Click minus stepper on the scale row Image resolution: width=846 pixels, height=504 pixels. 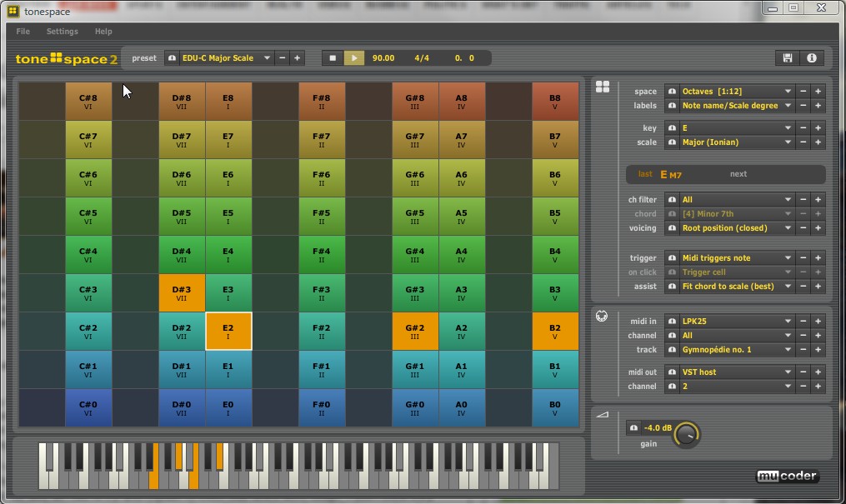click(803, 142)
